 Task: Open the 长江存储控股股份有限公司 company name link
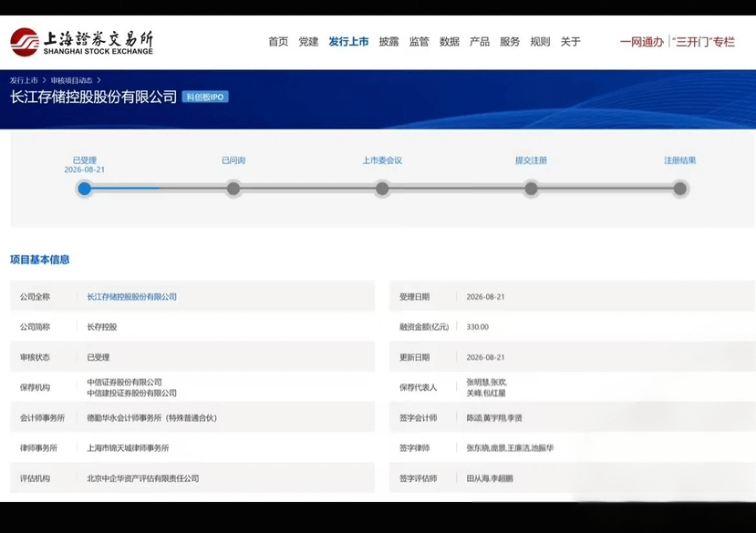pos(131,297)
